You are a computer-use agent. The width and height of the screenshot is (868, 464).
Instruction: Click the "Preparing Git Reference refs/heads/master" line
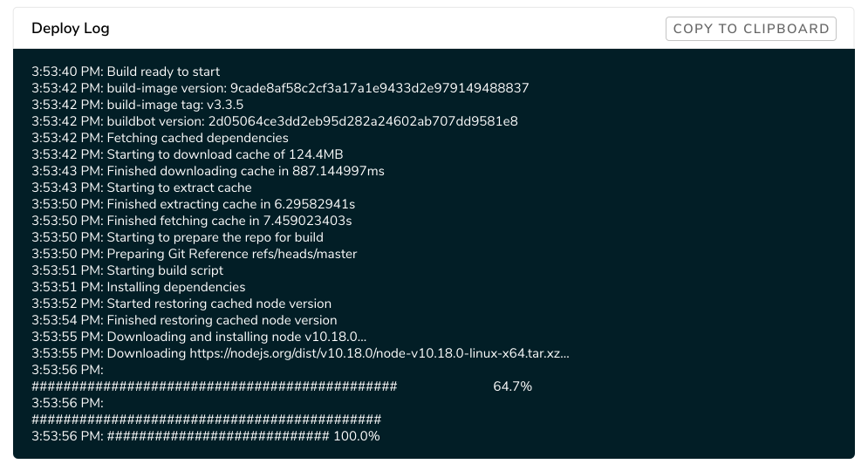(x=194, y=254)
